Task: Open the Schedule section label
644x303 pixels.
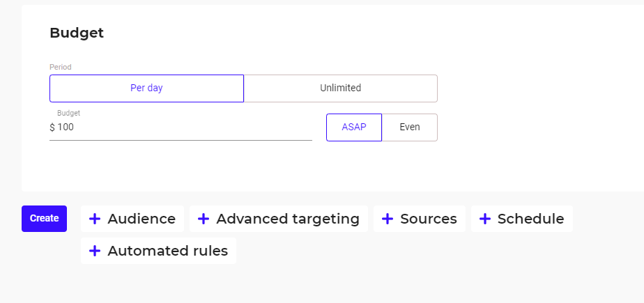Action: (x=530, y=219)
